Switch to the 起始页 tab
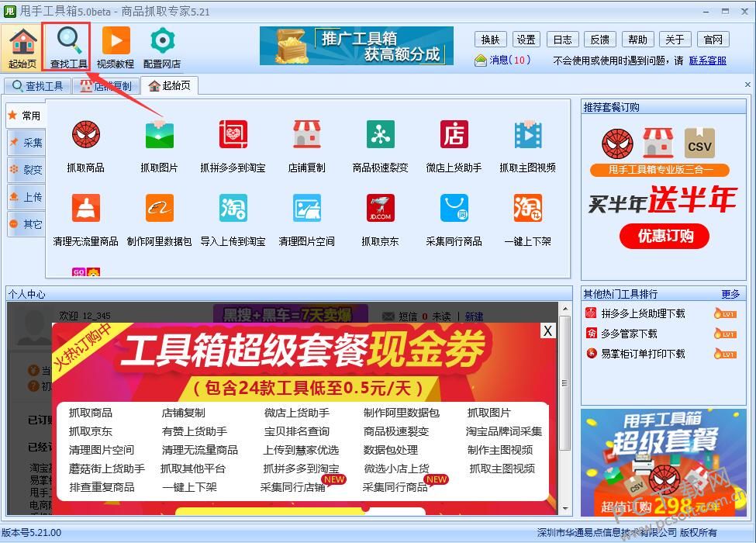This screenshot has width=756, height=543. [x=169, y=86]
